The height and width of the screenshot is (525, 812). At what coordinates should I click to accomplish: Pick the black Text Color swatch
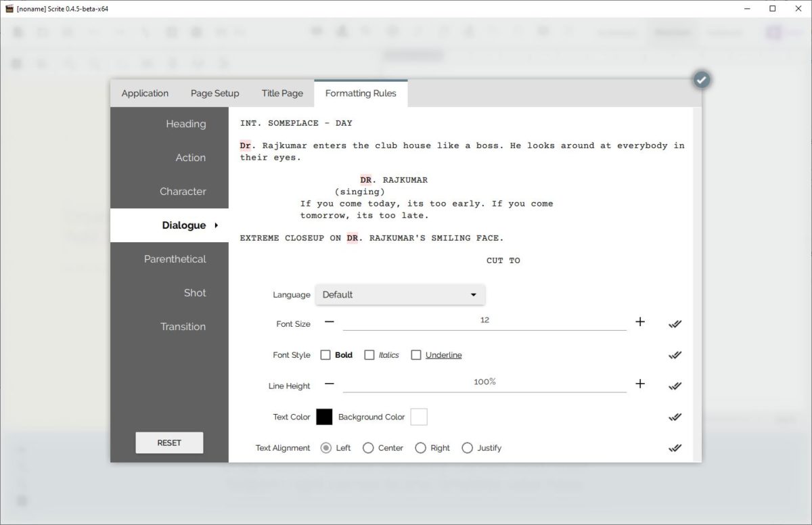324,417
